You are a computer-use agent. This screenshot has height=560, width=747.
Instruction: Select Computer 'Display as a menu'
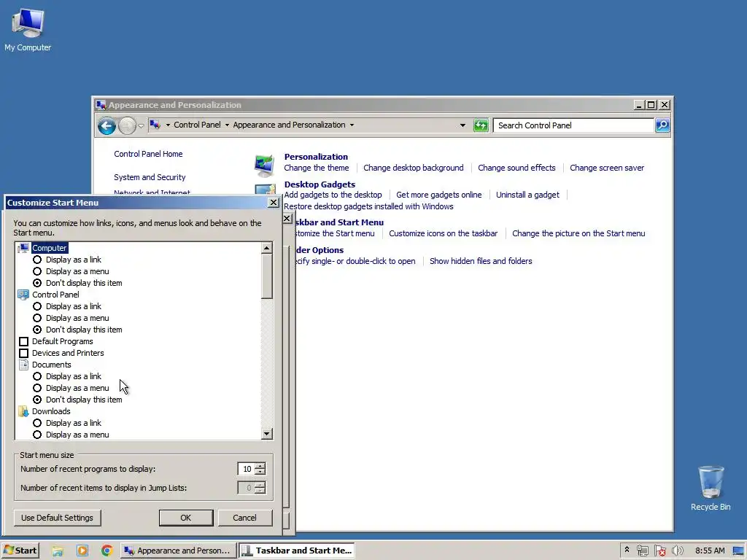37,271
